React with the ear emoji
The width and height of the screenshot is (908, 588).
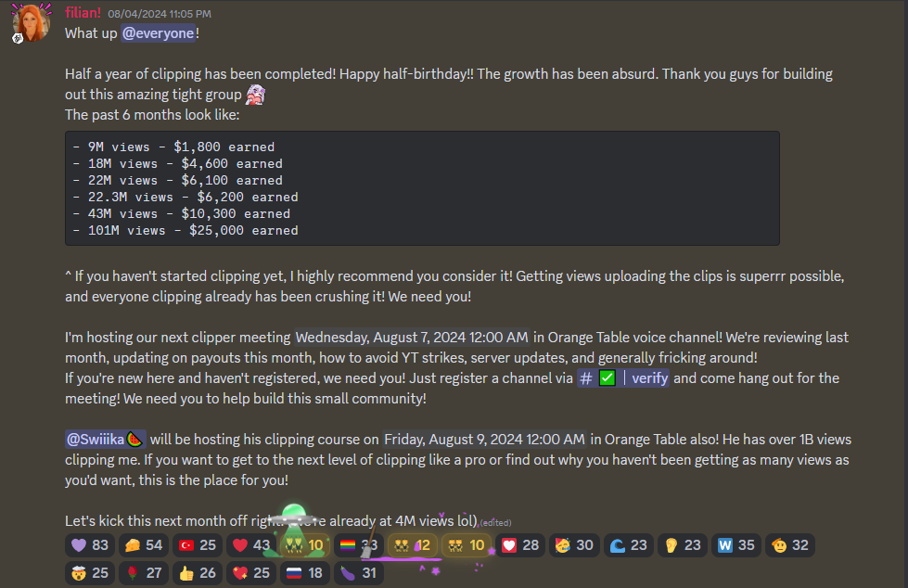tap(682, 545)
